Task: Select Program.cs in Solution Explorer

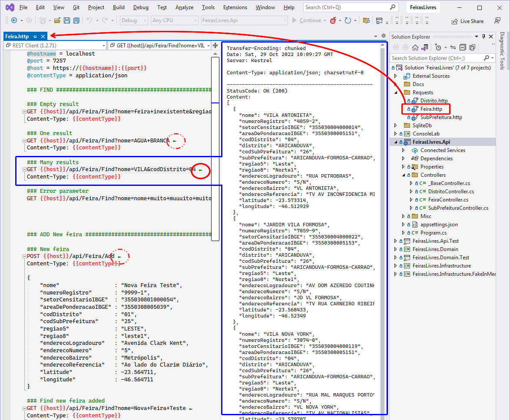Action: (433, 233)
